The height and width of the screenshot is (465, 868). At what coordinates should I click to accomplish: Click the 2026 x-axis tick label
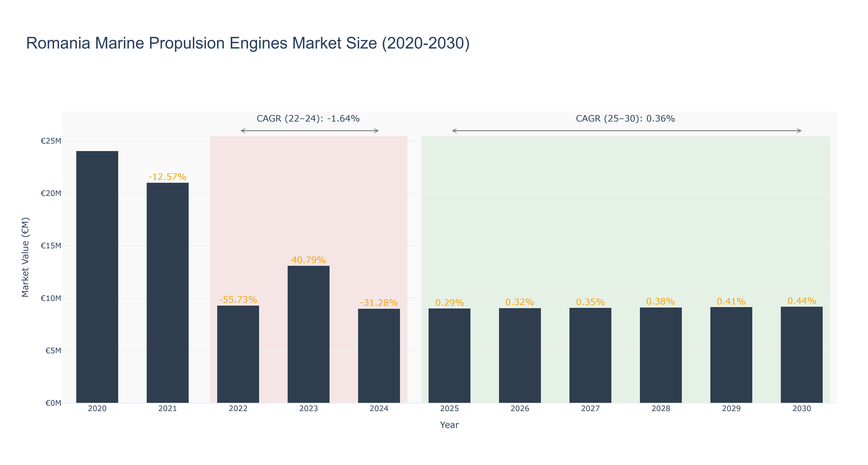click(520, 408)
